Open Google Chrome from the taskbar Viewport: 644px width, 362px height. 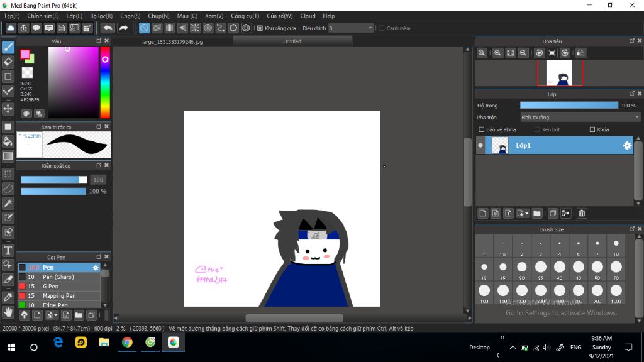click(127, 343)
